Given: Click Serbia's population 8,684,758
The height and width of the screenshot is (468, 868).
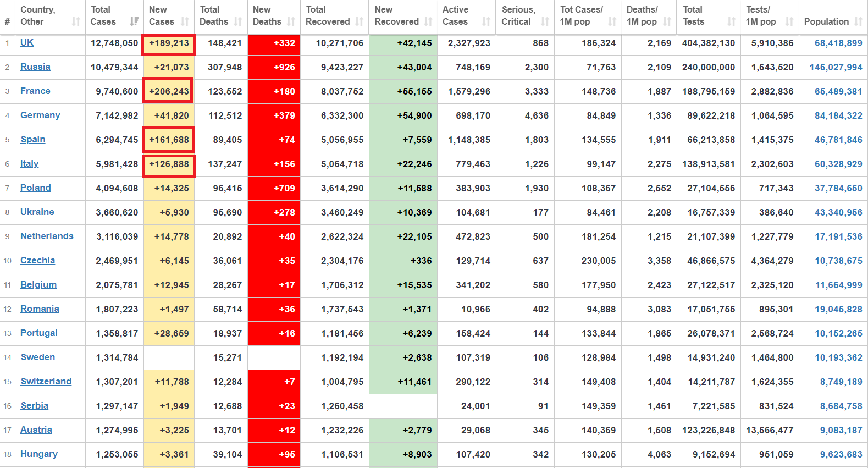Looking at the screenshot, I should pyautogui.click(x=841, y=406).
